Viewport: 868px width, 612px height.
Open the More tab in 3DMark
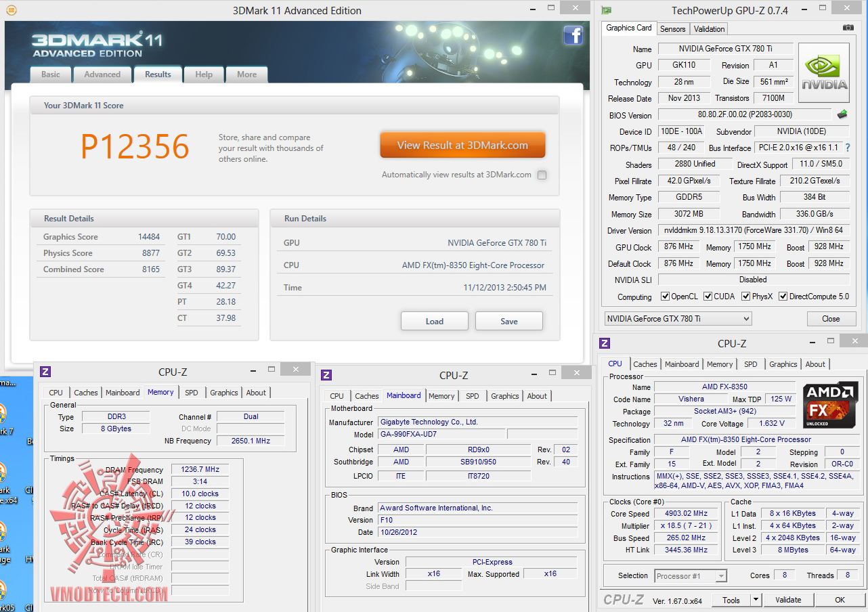(246, 74)
